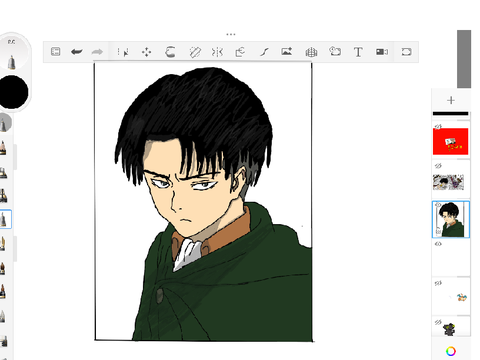Toggle visibility of the red layer

click(x=438, y=126)
